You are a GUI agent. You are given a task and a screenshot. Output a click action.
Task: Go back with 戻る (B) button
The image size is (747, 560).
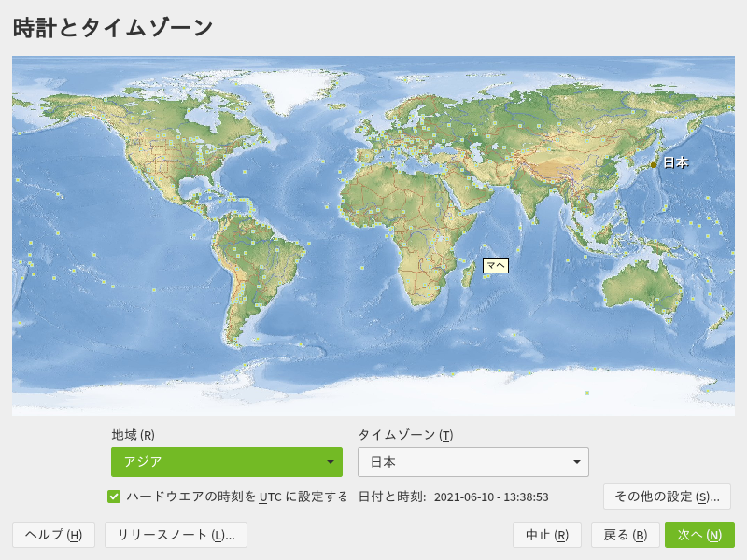click(x=625, y=535)
